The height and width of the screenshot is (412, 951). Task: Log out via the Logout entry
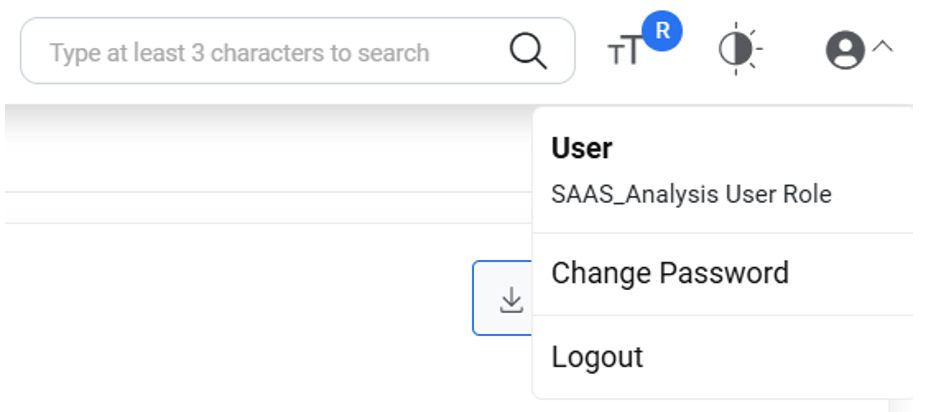(597, 357)
